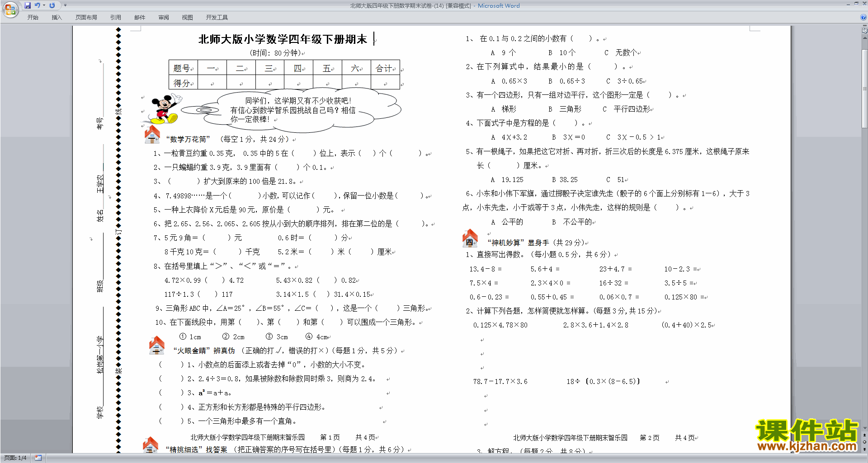This screenshot has width=868, height=463.
Task: Open the Office button menu
Action: click(10, 9)
